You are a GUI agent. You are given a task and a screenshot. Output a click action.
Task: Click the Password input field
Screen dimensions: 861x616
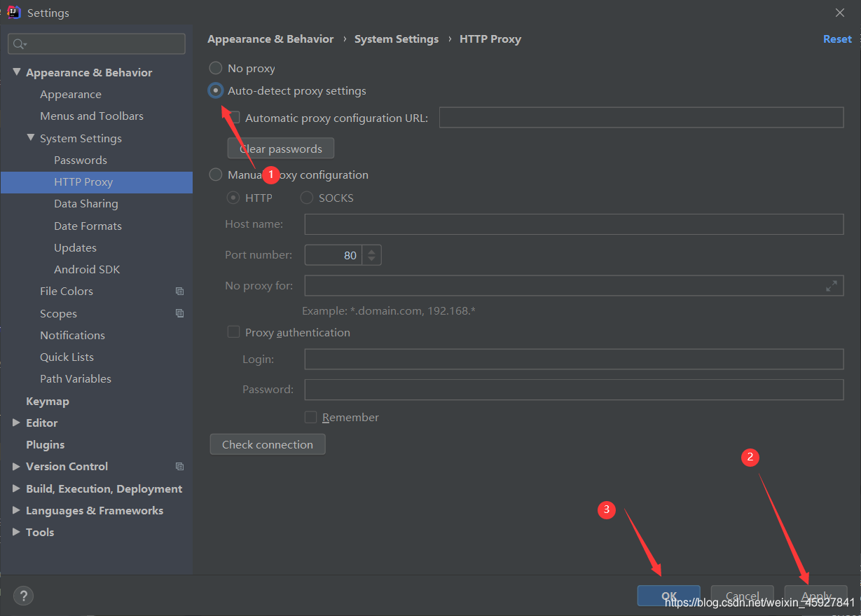(x=574, y=390)
